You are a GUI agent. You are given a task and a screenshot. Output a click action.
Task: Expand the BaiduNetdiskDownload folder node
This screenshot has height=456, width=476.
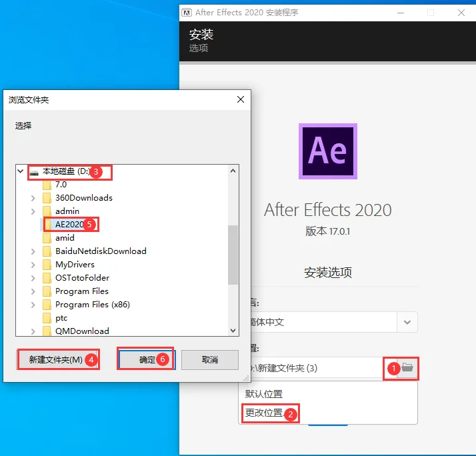click(33, 252)
